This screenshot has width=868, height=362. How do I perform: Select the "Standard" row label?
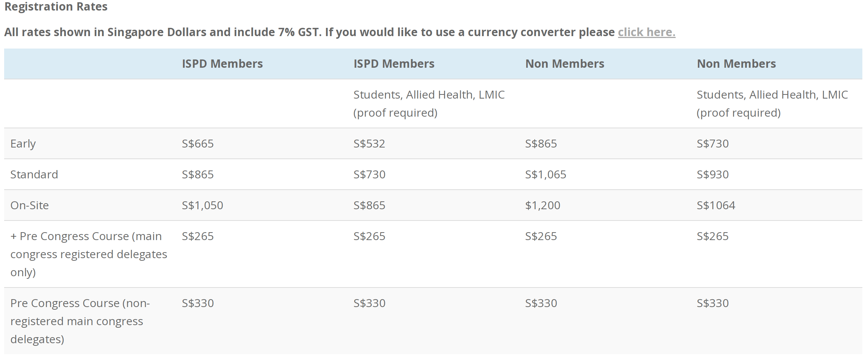click(34, 175)
